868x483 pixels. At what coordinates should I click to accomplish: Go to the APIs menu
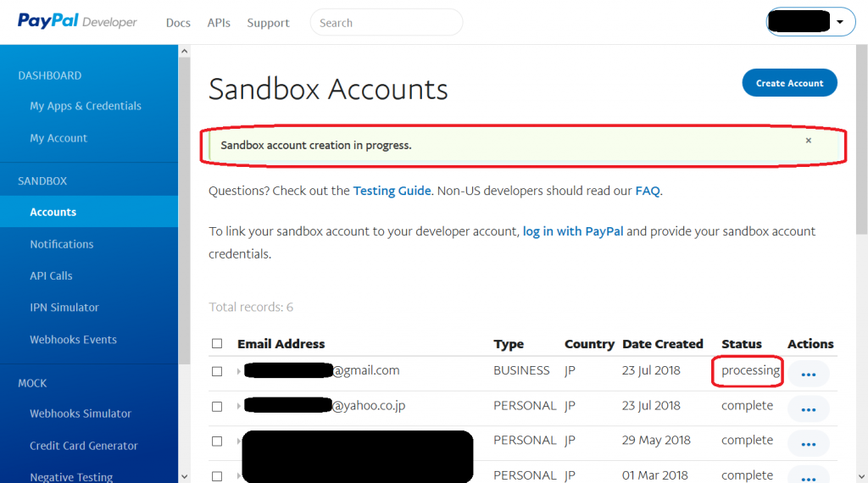pos(219,23)
